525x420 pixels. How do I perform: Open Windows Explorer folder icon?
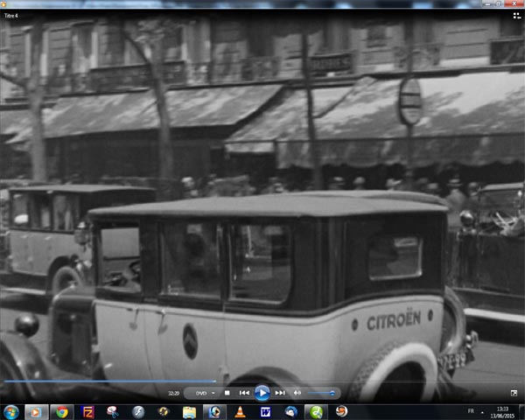coord(189,412)
